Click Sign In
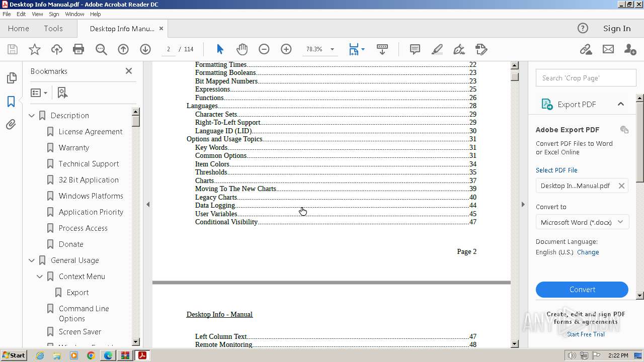Image resolution: width=644 pixels, height=362 pixels. (617, 28)
